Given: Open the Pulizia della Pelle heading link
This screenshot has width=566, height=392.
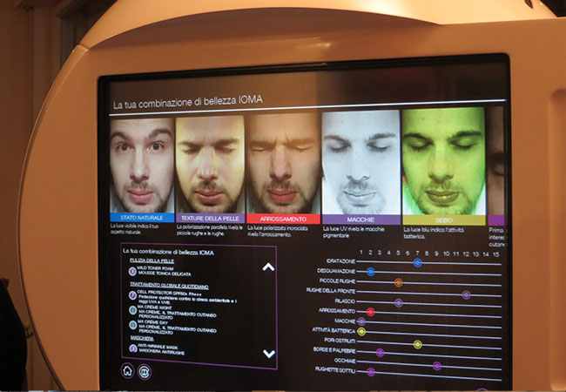Looking at the screenshot, I should pyautogui.click(x=153, y=261).
